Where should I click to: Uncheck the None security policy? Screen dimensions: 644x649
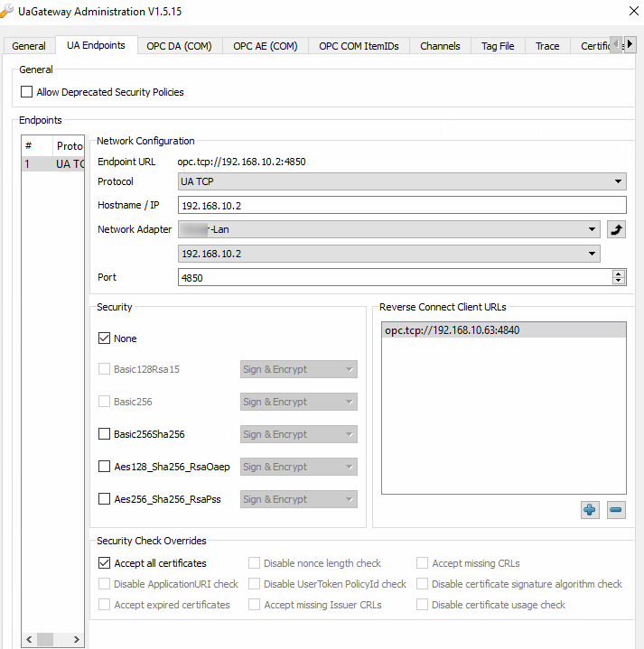[104, 338]
